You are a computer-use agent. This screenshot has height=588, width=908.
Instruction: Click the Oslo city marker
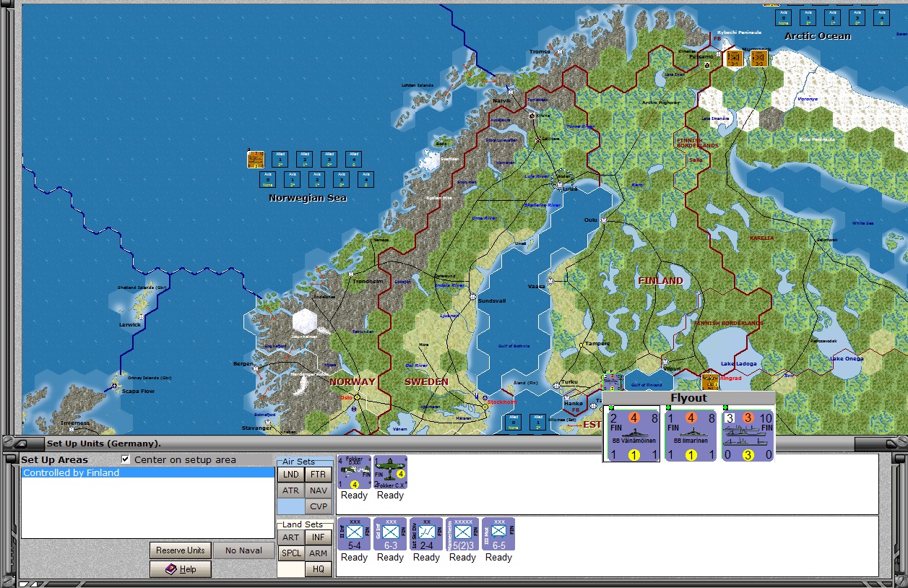pos(357,397)
